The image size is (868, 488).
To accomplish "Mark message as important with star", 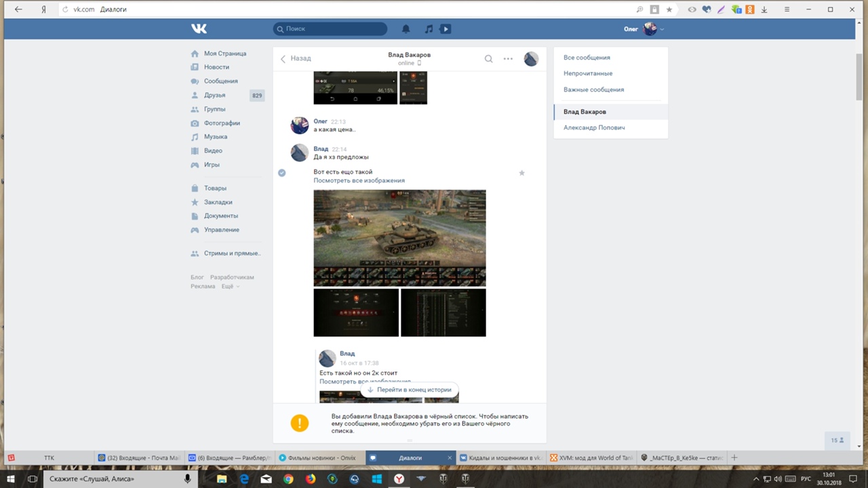I will pos(521,173).
